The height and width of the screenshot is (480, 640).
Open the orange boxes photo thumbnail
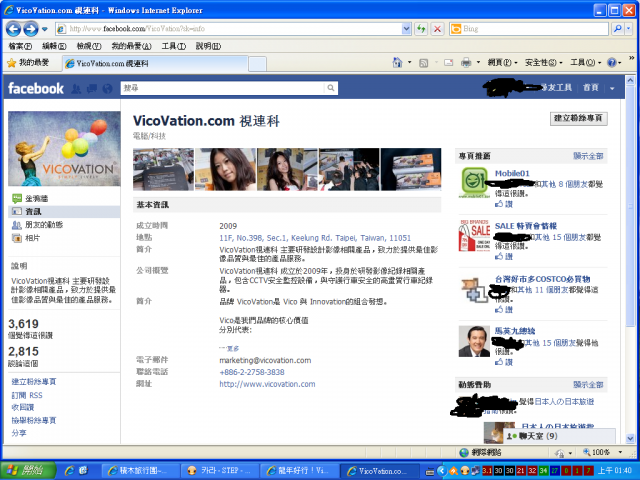point(411,169)
